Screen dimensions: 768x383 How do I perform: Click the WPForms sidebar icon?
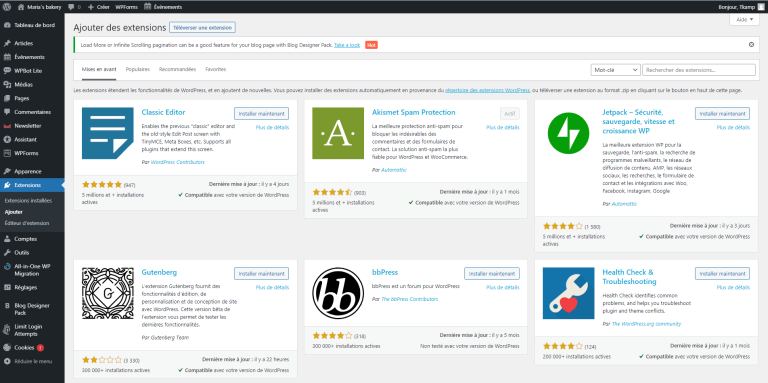(7, 153)
